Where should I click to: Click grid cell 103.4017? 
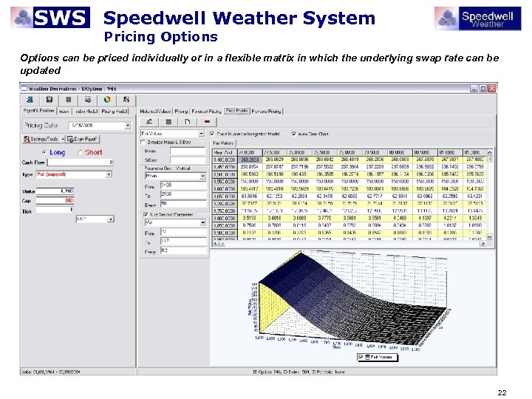tap(249, 189)
